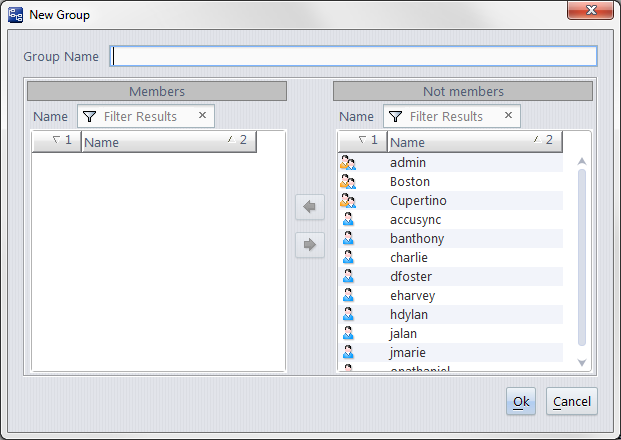Image resolution: width=621 pixels, height=440 pixels.
Task: Click the Not members scroll down arrow
Action: click(582, 361)
